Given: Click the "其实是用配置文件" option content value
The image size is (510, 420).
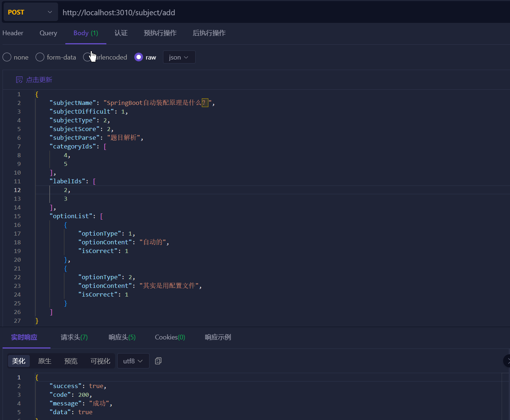Looking at the screenshot, I should pos(169,286).
